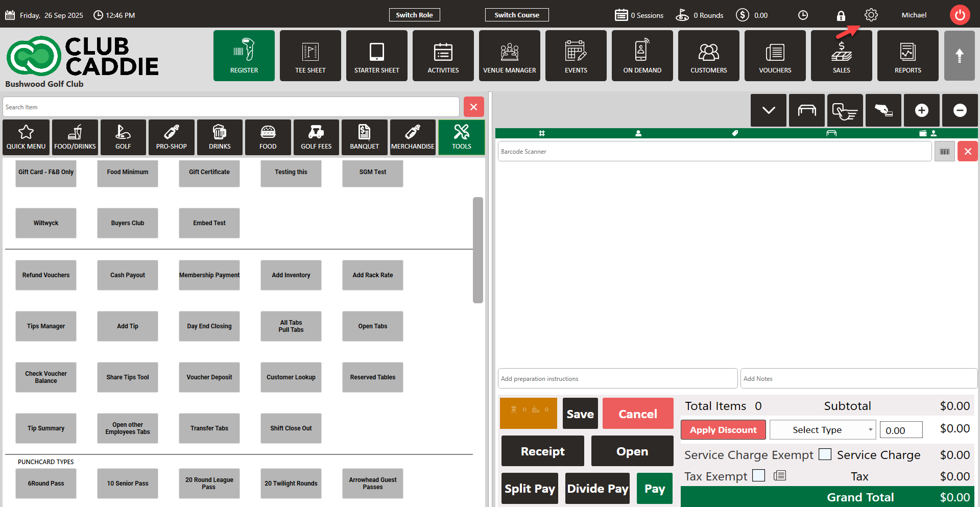This screenshot has width=980, height=507.
Task: Click the table icon button
Action: point(806,110)
